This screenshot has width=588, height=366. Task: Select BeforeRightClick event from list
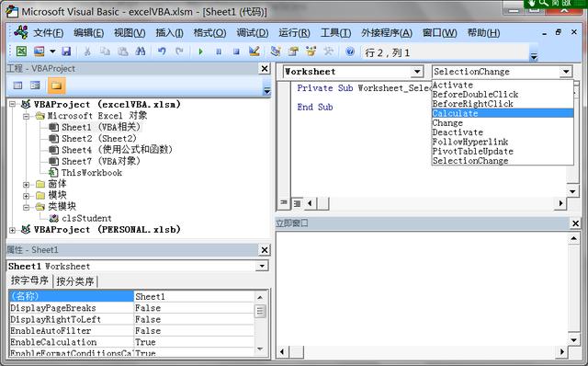tap(503, 104)
